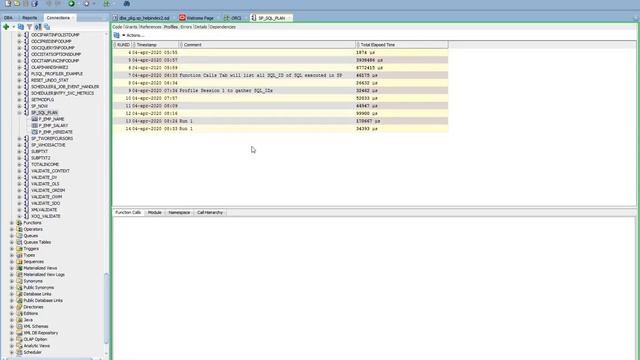Viewport: 640px width, 360px height.
Task: Open the Errors sub-tab
Action: coord(186,27)
